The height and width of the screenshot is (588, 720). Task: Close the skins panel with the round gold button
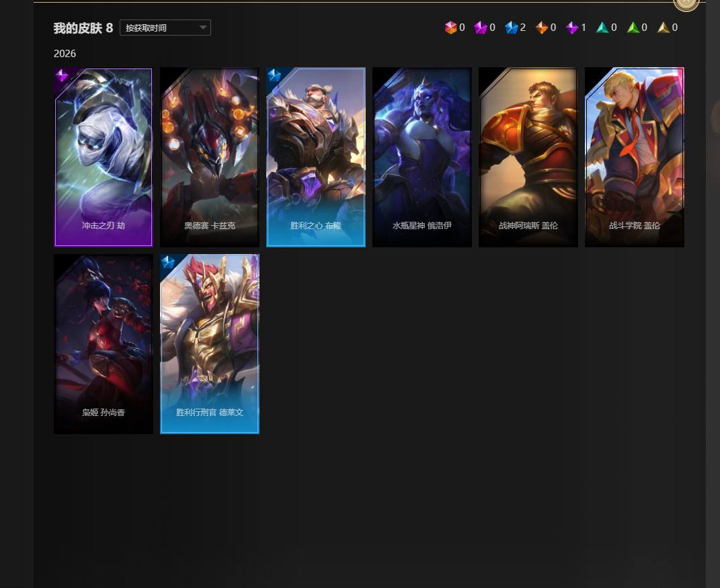(686, 3)
